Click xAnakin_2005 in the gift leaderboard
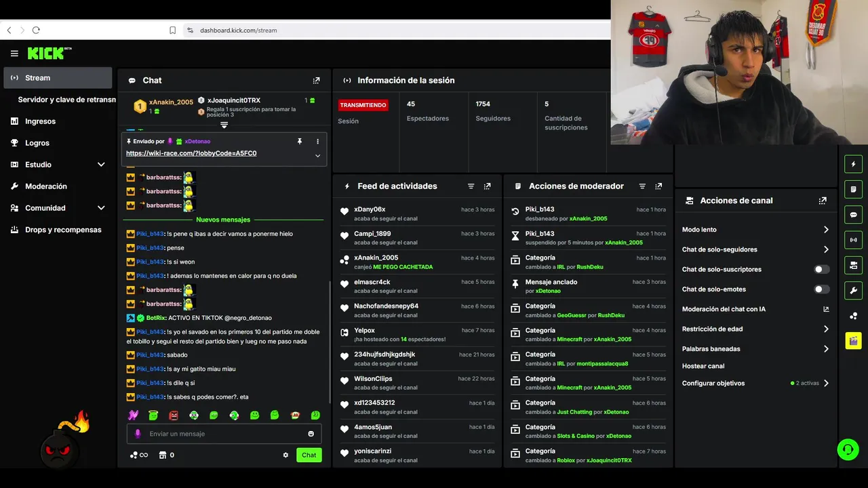 tap(171, 102)
